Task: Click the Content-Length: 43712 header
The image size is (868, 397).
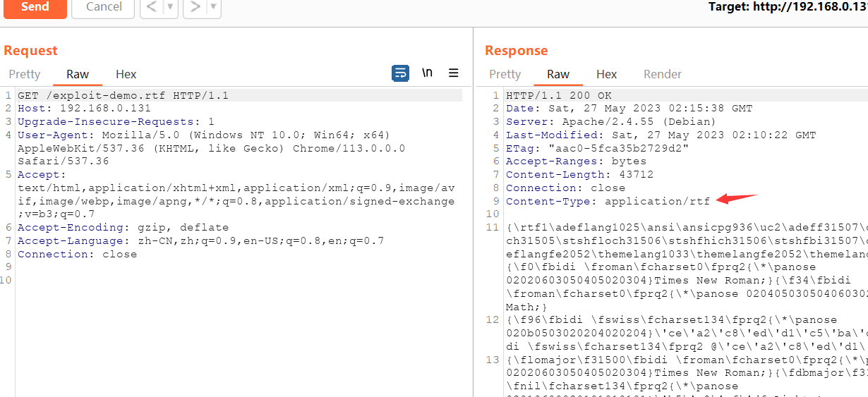Action: pyautogui.click(x=580, y=175)
